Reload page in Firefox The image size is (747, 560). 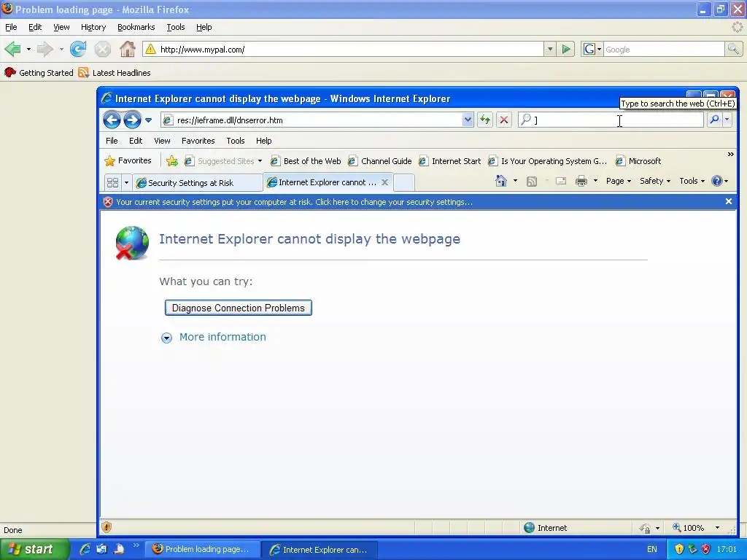pos(78,49)
